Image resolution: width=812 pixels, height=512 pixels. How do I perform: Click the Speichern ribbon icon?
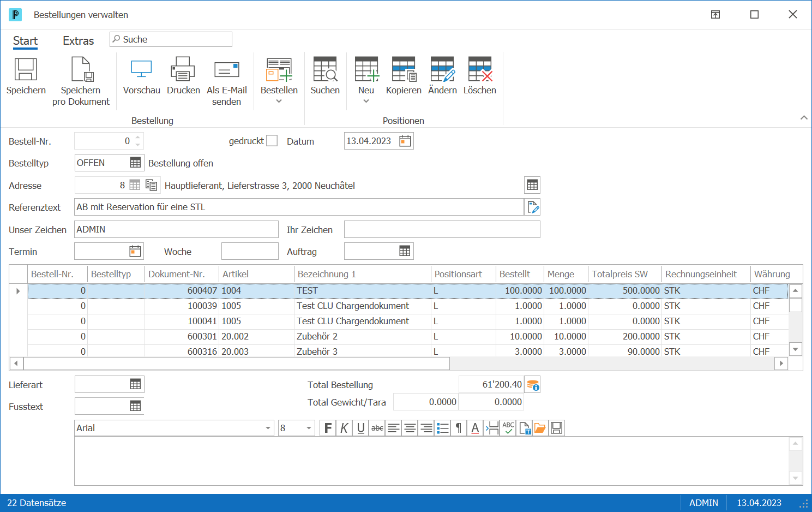(x=26, y=70)
